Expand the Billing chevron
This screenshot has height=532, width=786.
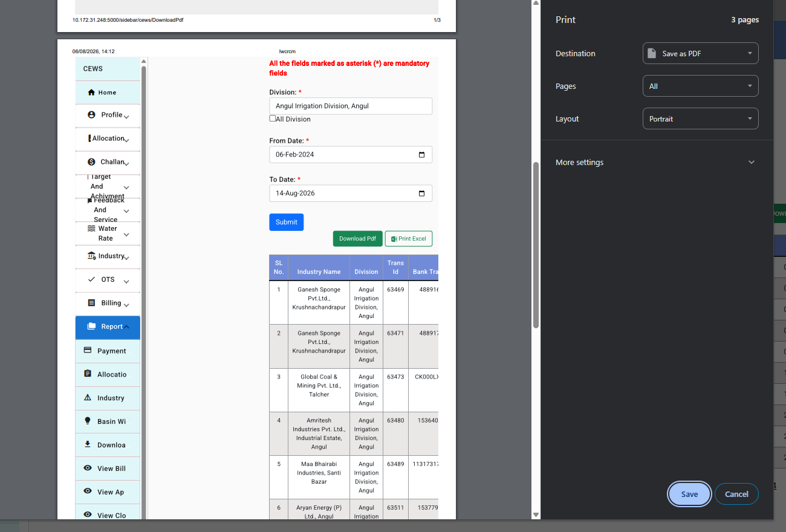point(126,305)
